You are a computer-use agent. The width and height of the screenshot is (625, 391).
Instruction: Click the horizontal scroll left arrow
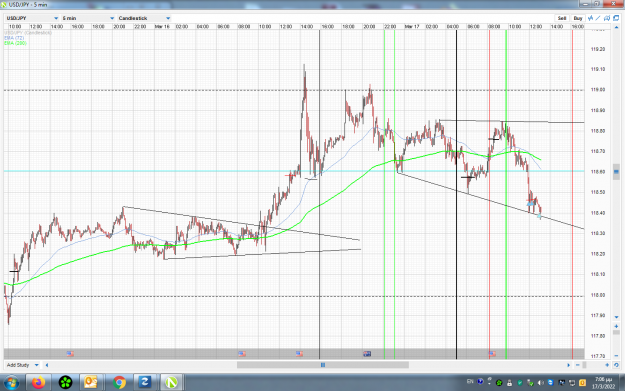47,365
